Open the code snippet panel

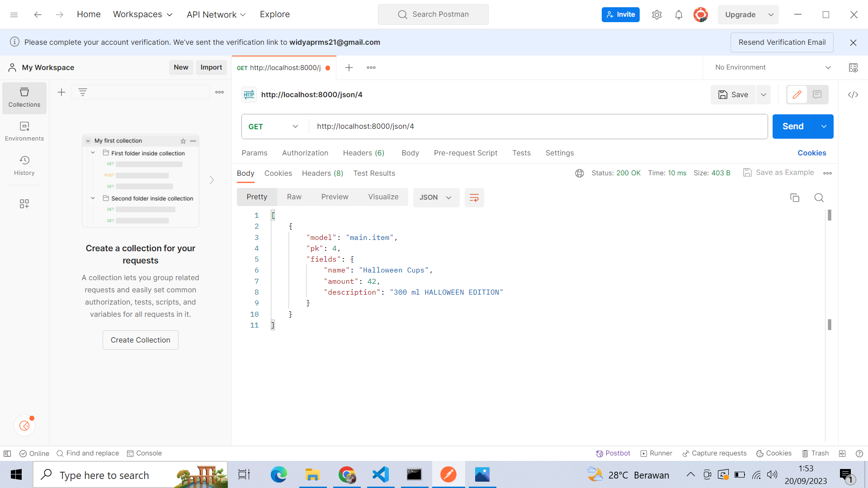click(854, 94)
